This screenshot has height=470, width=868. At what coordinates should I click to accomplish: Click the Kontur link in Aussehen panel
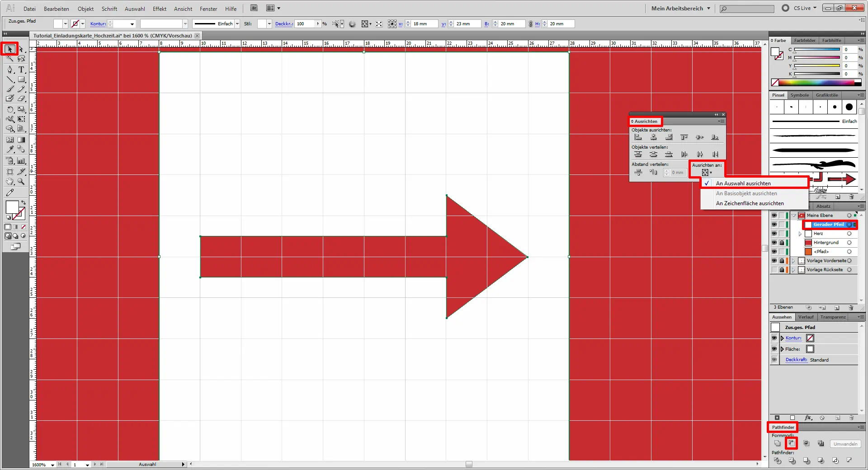[x=793, y=338]
